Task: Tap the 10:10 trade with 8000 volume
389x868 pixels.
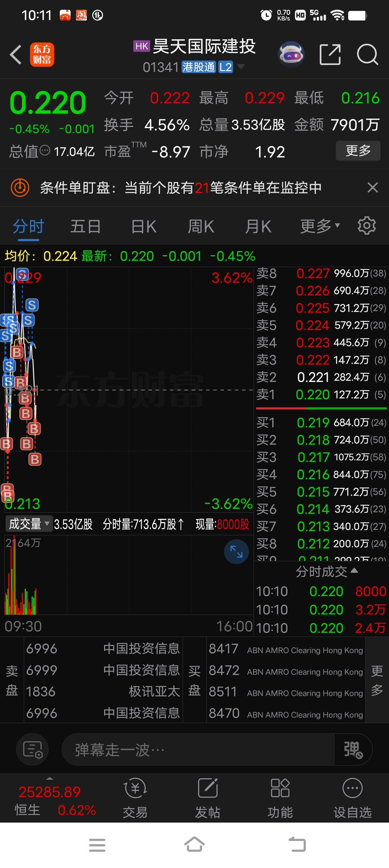Action: pyautogui.click(x=321, y=592)
